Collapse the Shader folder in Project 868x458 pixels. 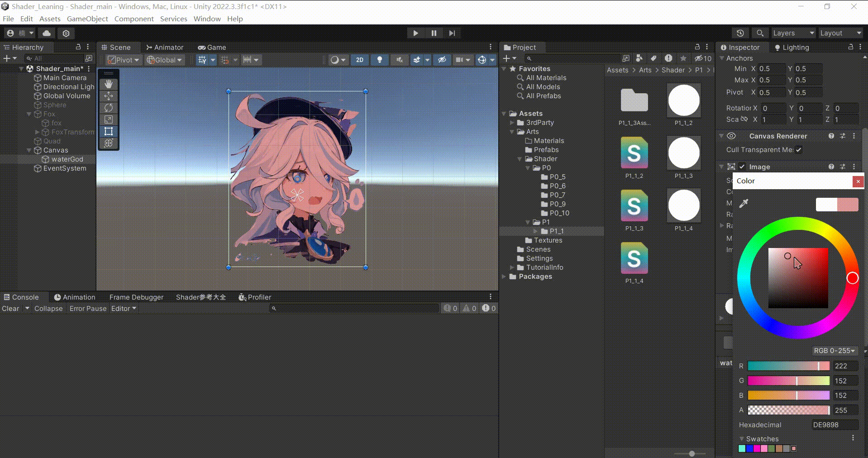(520, 159)
